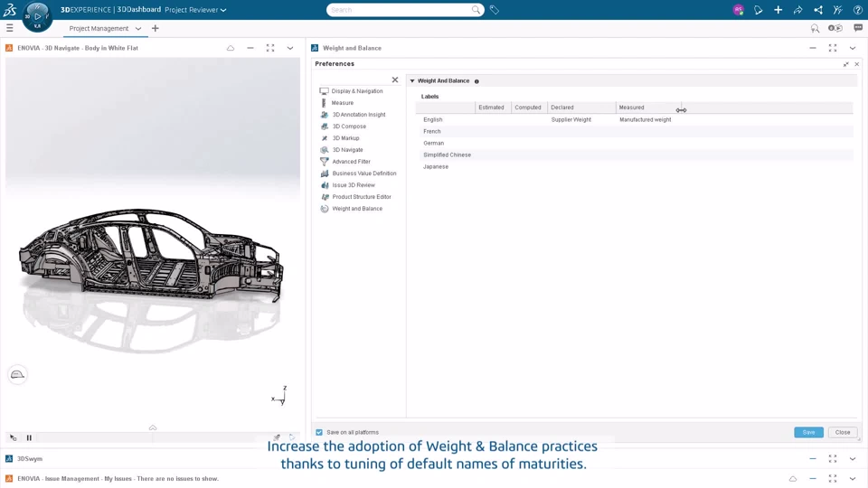Click the Estimated column header
The image size is (868, 488).
point(491,108)
